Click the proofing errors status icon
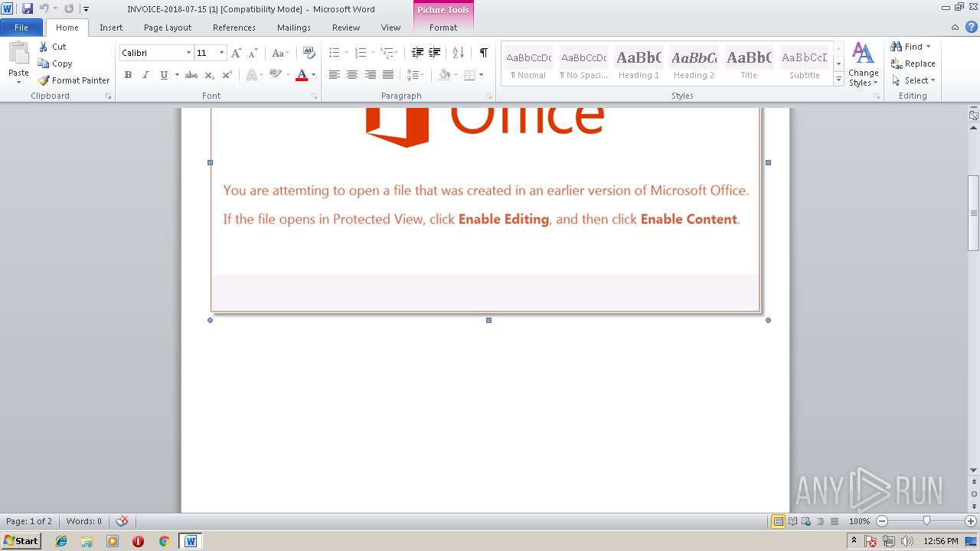Screen dimensions: 980x551 coord(122,521)
